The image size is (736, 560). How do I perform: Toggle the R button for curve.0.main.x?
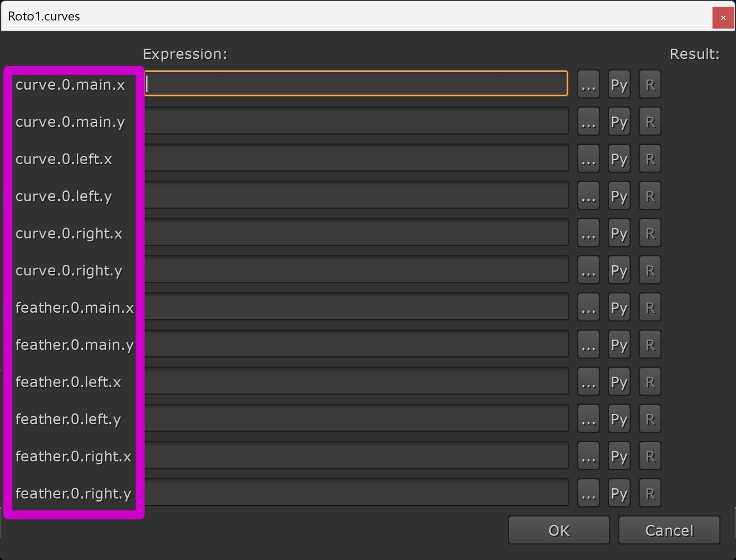650,84
